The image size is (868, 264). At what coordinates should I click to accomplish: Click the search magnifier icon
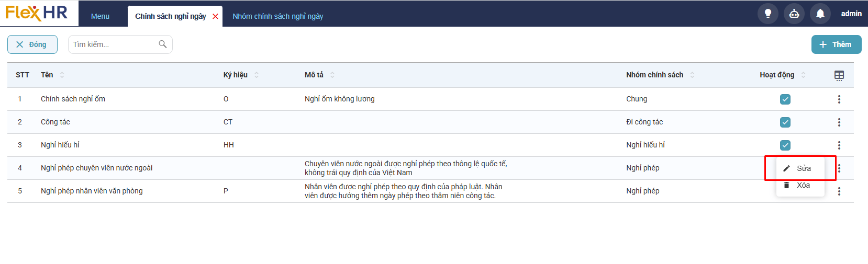(163, 44)
